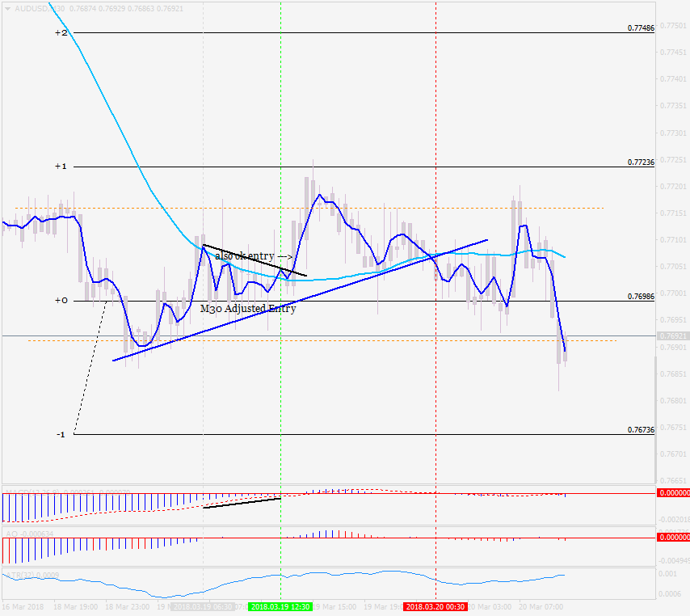The image size is (690, 616).
Task: Click the green 2018.03.19 12:30 time marker
Action: (280, 606)
